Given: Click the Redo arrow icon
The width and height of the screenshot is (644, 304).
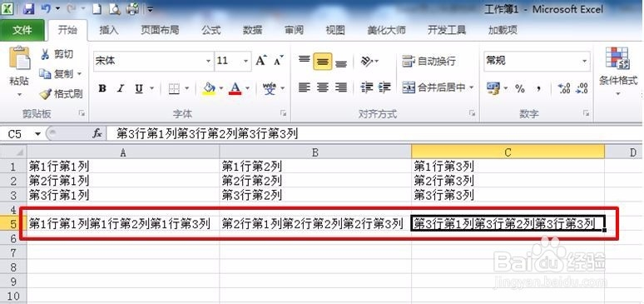Looking at the screenshot, I should (72, 8).
